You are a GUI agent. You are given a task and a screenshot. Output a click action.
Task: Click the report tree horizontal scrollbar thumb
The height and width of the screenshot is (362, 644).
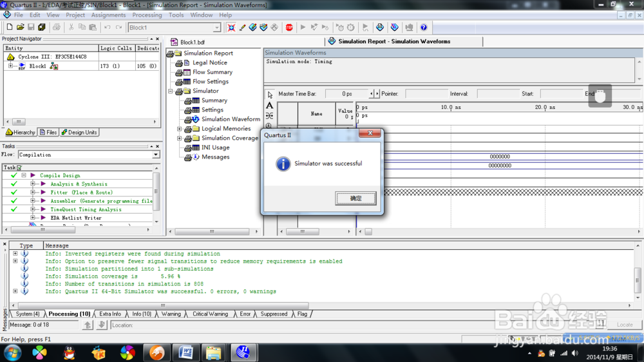point(212,231)
